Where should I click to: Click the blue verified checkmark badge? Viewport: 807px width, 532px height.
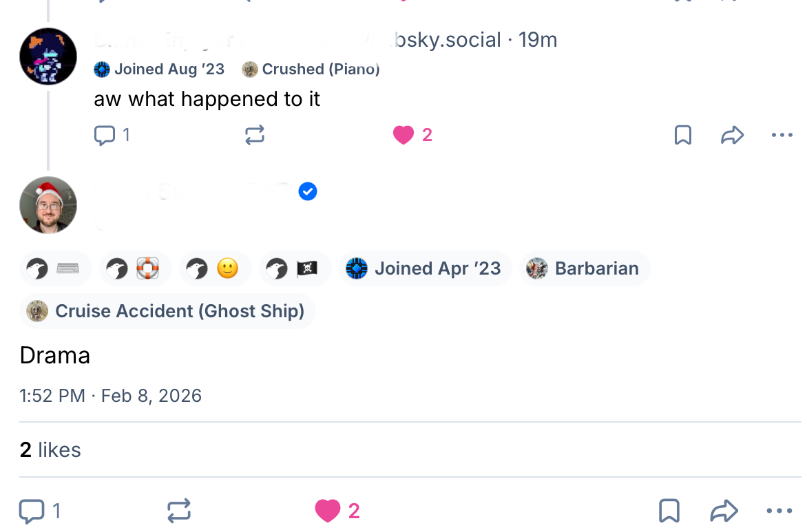pyautogui.click(x=308, y=191)
